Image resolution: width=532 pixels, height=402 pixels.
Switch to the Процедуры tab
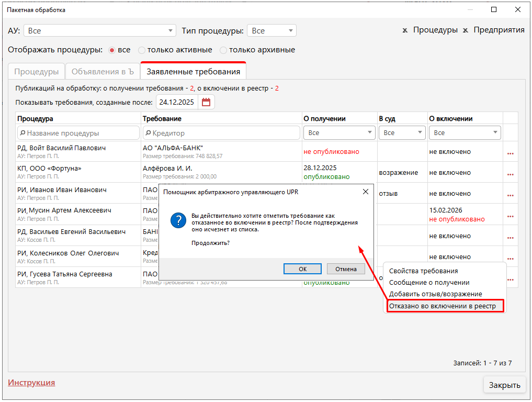click(36, 72)
